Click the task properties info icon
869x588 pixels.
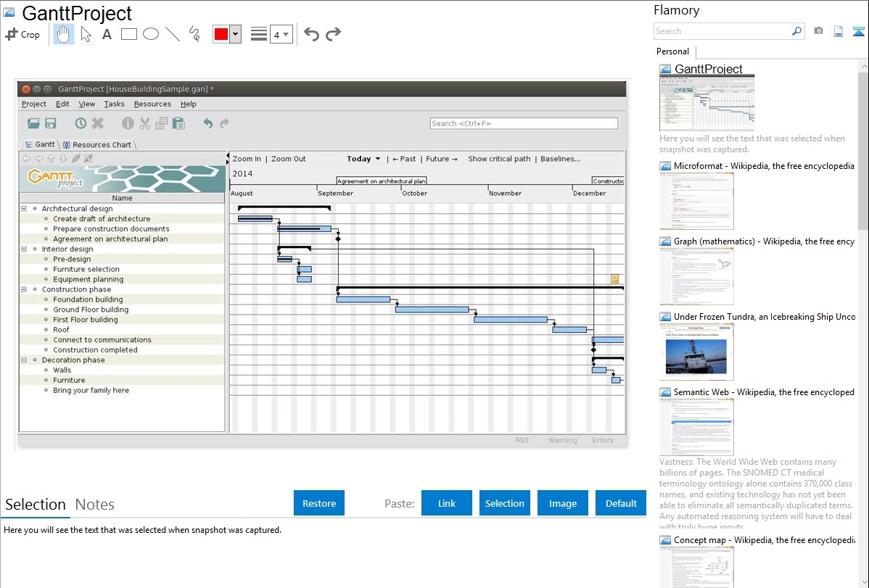click(128, 123)
